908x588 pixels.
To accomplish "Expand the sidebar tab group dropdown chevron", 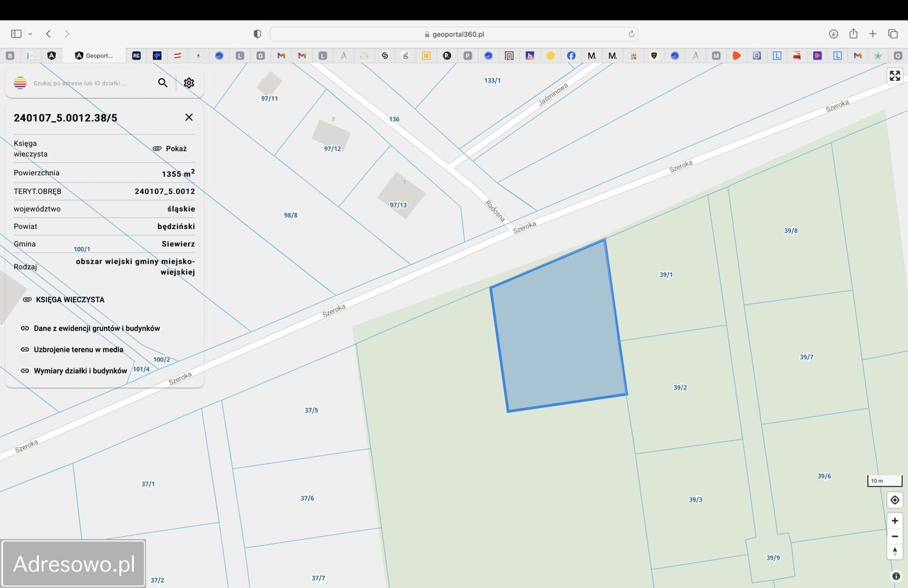I will coord(30,34).
